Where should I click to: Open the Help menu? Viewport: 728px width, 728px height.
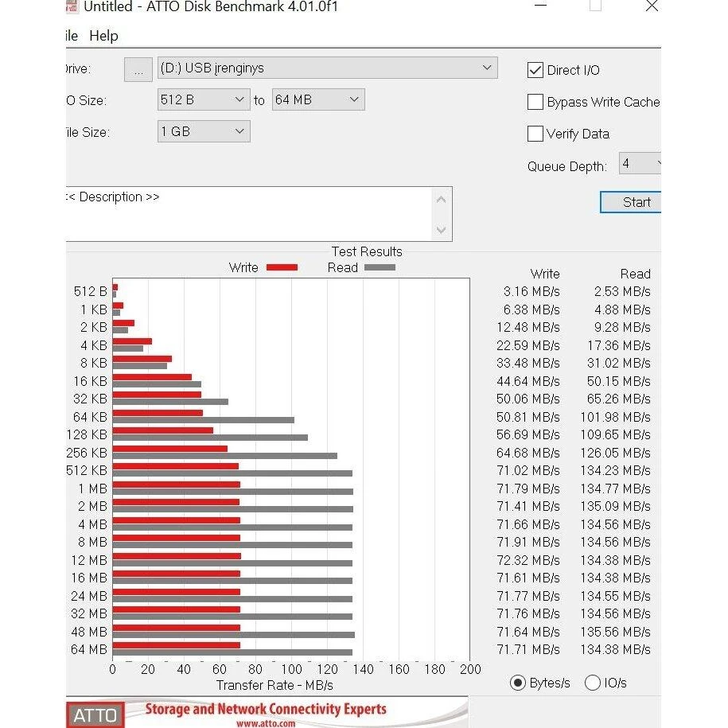tap(103, 36)
